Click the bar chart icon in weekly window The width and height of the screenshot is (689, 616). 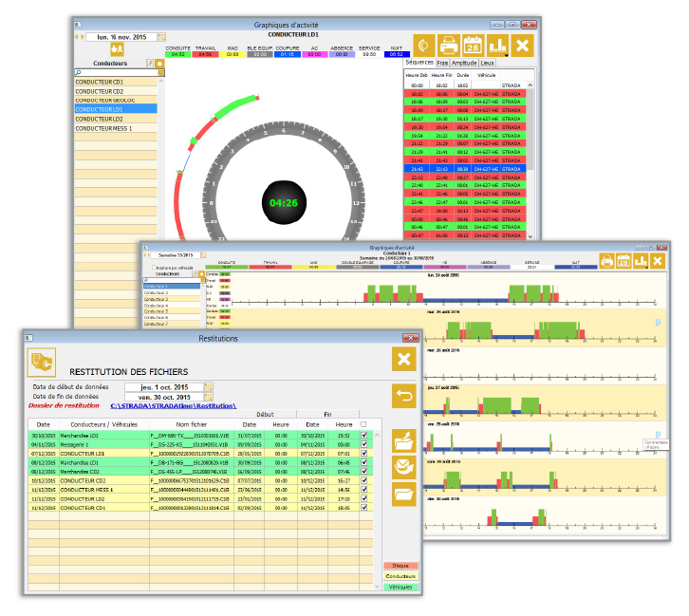(x=641, y=261)
